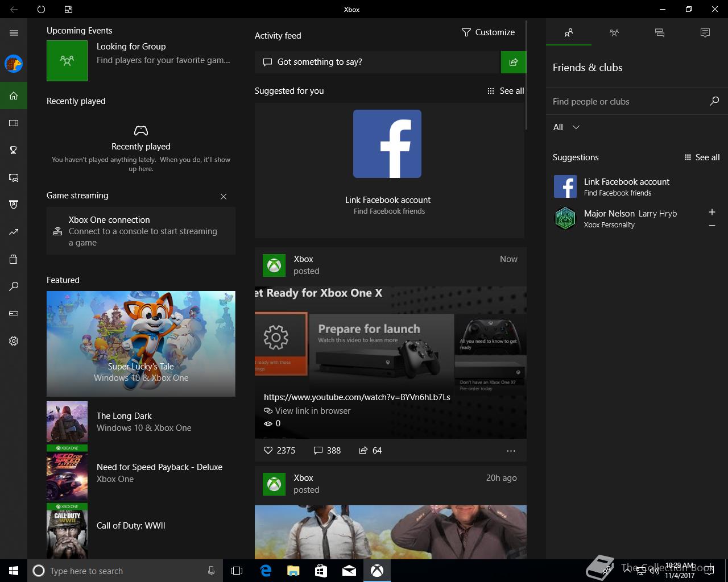This screenshot has height=582, width=728.
Task: Click the back arrow in title bar
Action: click(x=14, y=9)
